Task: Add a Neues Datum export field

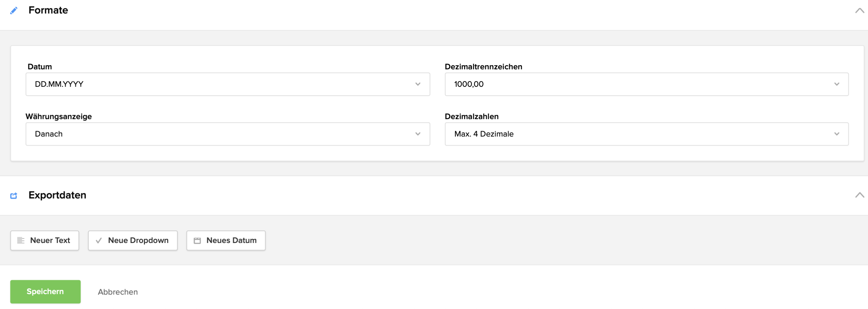Action: [x=226, y=240]
